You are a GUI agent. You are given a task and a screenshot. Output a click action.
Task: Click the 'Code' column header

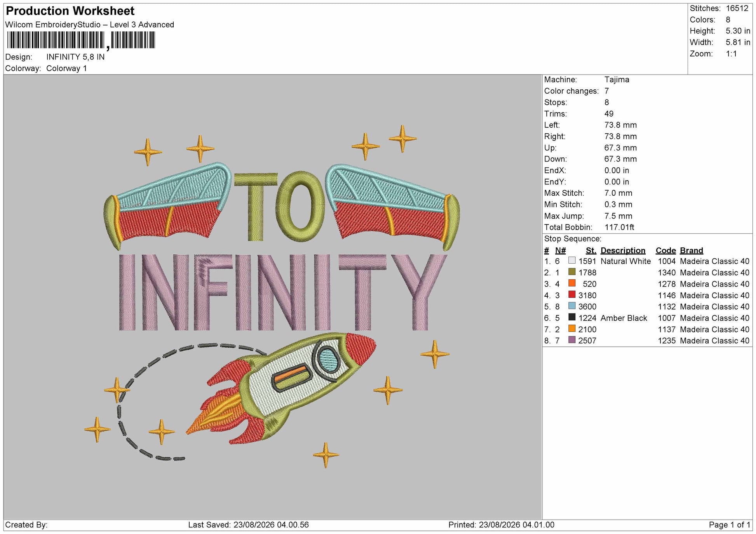[x=665, y=250]
